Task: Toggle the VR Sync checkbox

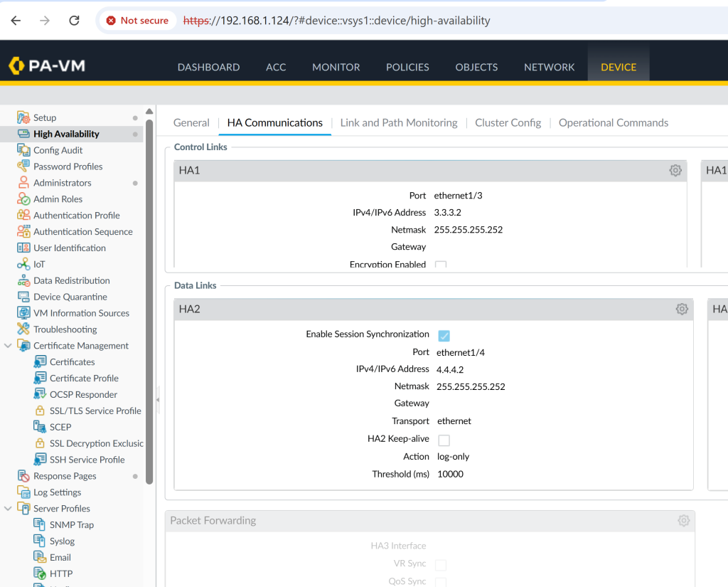Action: pos(441,565)
